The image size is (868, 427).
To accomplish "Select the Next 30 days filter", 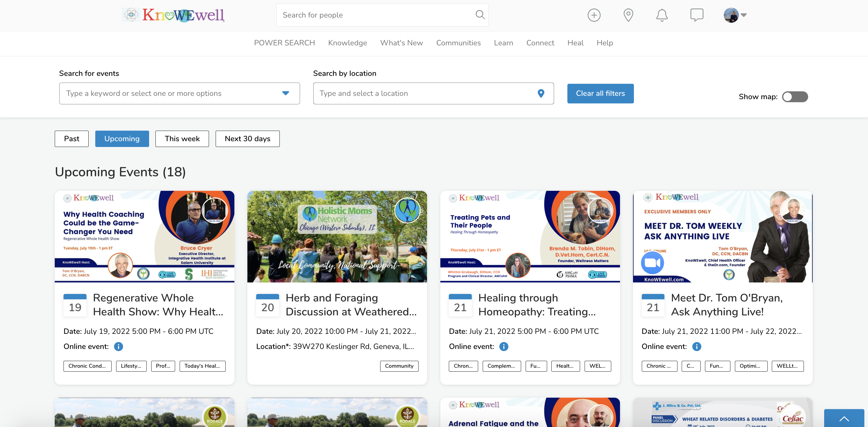I will click(x=247, y=139).
